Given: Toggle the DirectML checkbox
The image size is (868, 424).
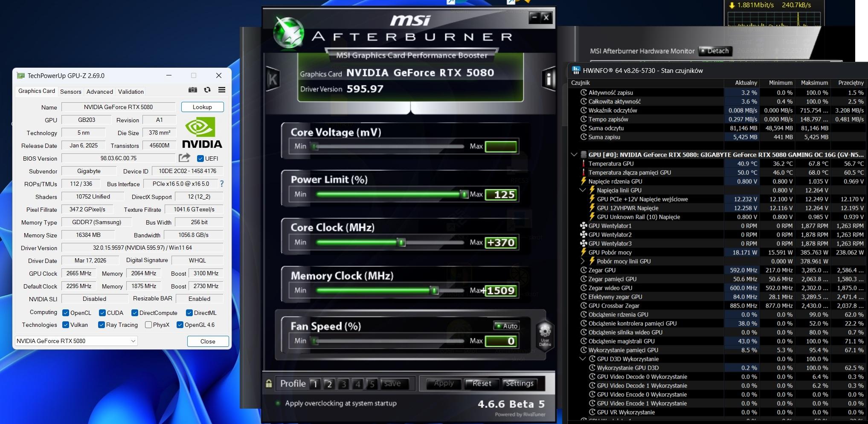Looking at the screenshot, I should tap(189, 313).
